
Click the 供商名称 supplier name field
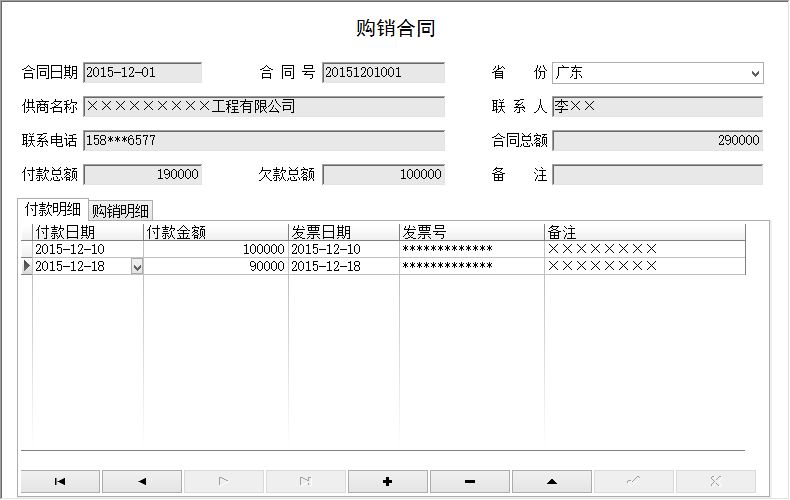(264, 107)
